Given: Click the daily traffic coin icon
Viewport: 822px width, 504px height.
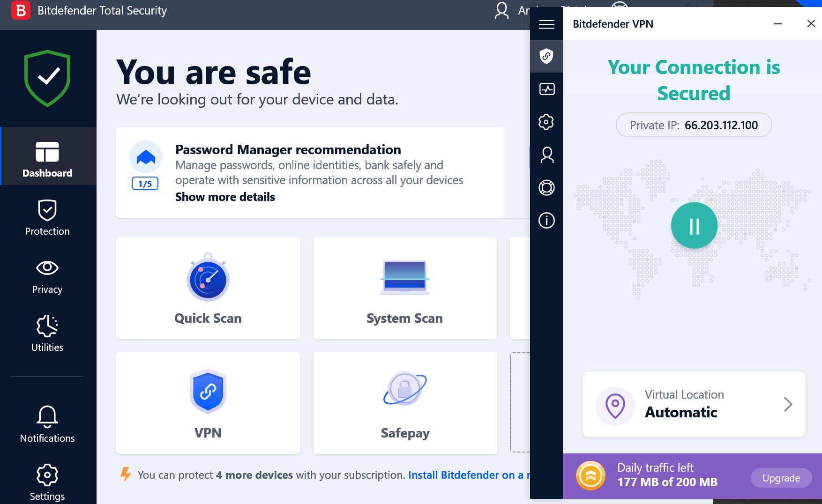Looking at the screenshot, I should [x=590, y=476].
